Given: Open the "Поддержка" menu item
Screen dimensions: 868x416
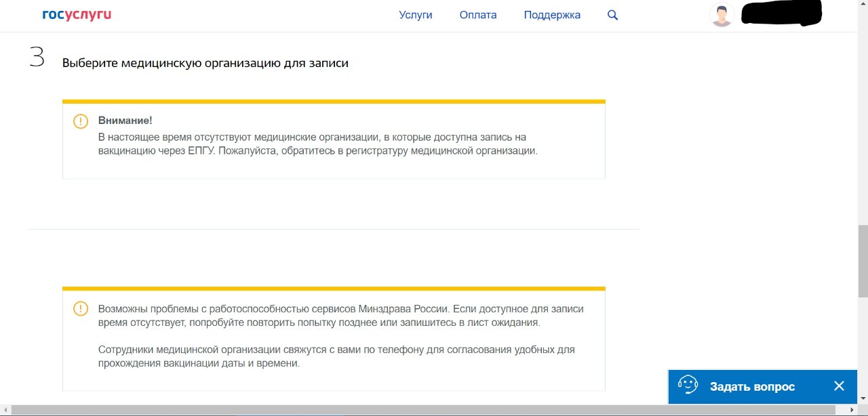Looking at the screenshot, I should (x=552, y=15).
